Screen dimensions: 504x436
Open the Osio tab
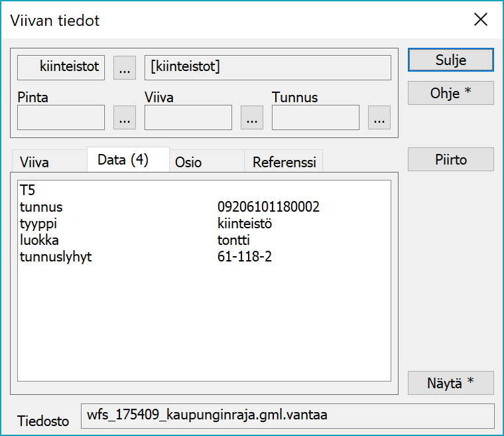tap(188, 163)
